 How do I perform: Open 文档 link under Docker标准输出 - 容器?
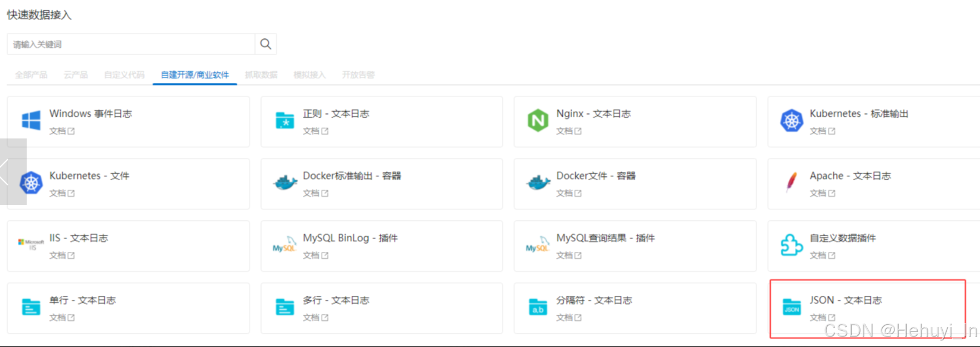[x=316, y=193]
